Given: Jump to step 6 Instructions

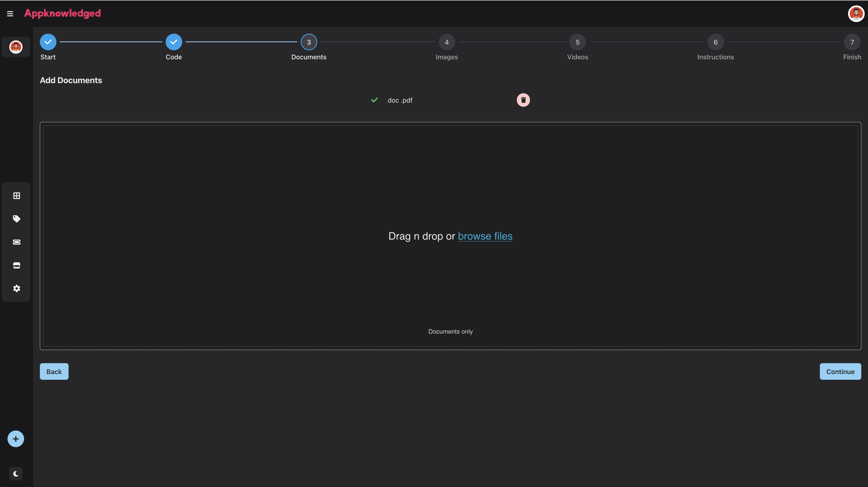Looking at the screenshot, I should pyautogui.click(x=715, y=42).
